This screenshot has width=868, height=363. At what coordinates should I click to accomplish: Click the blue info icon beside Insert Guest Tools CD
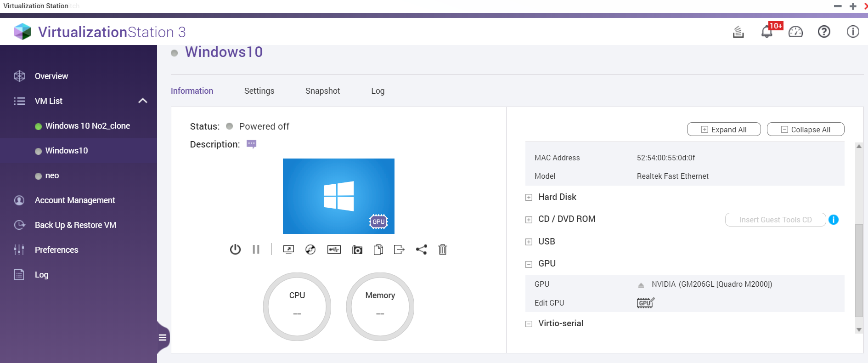[x=834, y=220]
